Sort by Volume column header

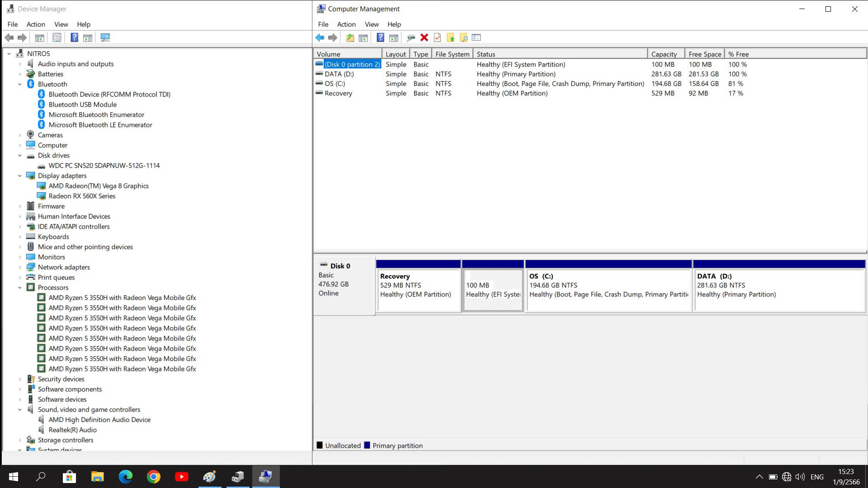coord(348,54)
